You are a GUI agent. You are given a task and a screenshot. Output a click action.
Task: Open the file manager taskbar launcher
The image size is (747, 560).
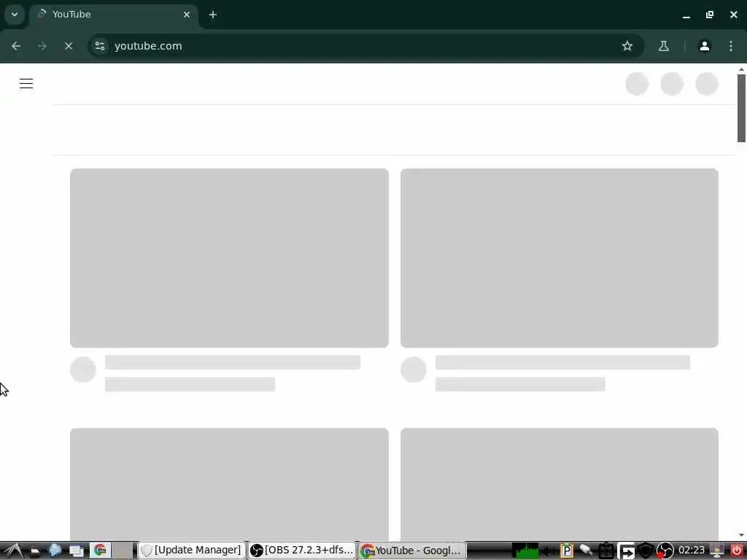[x=35, y=551]
